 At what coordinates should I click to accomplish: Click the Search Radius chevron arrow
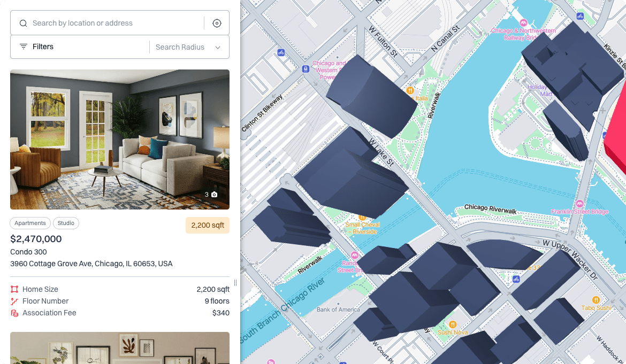pyautogui.click(x=218, y=48)
